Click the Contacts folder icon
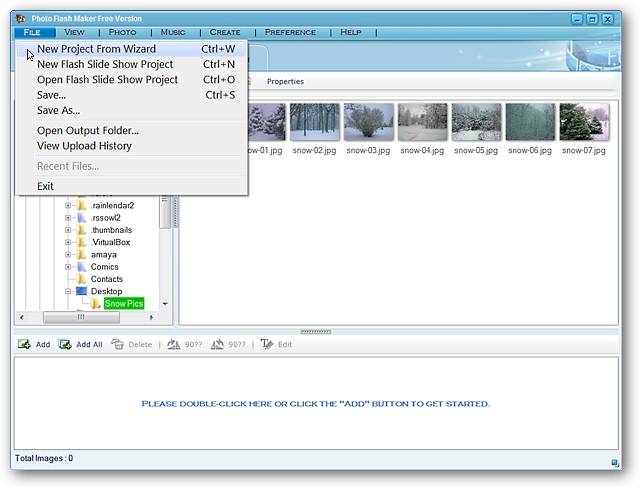Screen dimensions: 640x488 click(82, 279)
